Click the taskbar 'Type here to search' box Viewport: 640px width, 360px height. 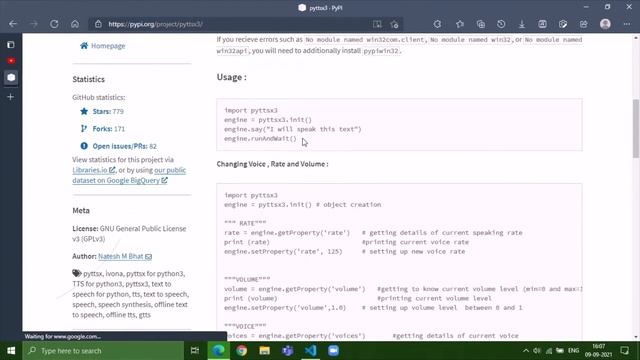(103, 351)
